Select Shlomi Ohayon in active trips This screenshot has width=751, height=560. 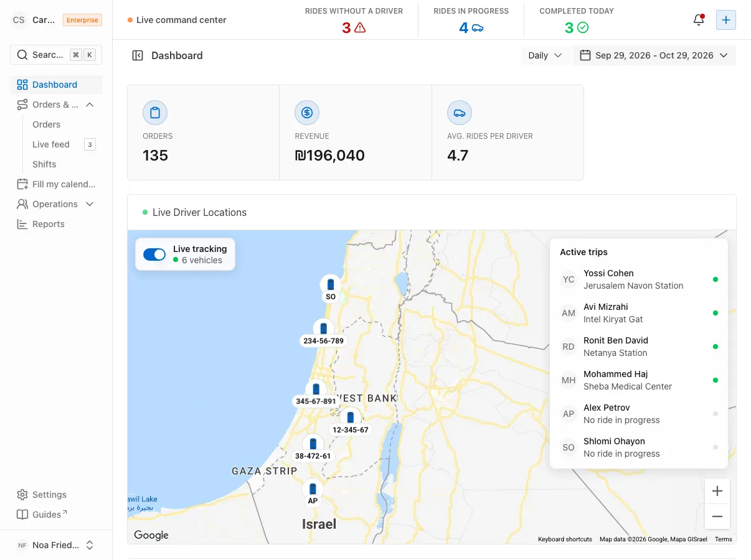coord(639,447)
